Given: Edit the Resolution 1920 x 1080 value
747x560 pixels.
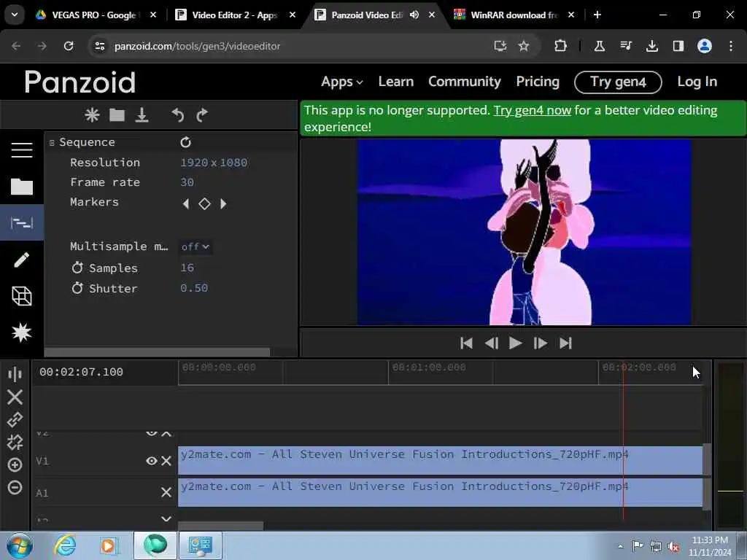Looking at the screenshot, I should (x=214, y=163).
